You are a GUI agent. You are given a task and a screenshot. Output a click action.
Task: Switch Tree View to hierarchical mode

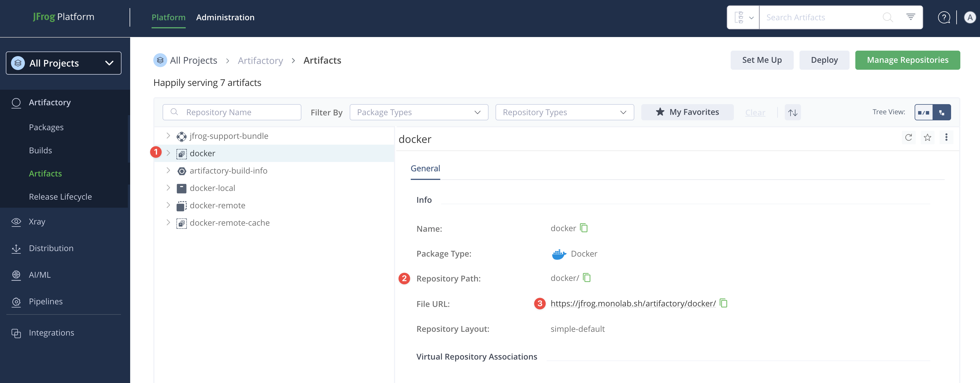pyautogui.click(x=942, y=113)
